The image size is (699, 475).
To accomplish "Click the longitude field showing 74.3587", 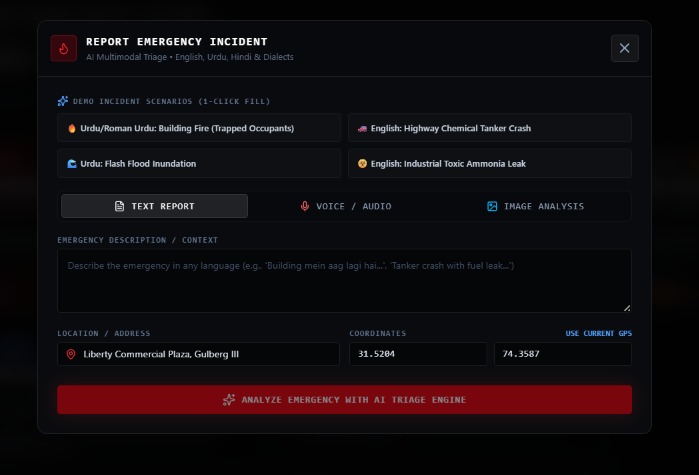I will point(563,354).
